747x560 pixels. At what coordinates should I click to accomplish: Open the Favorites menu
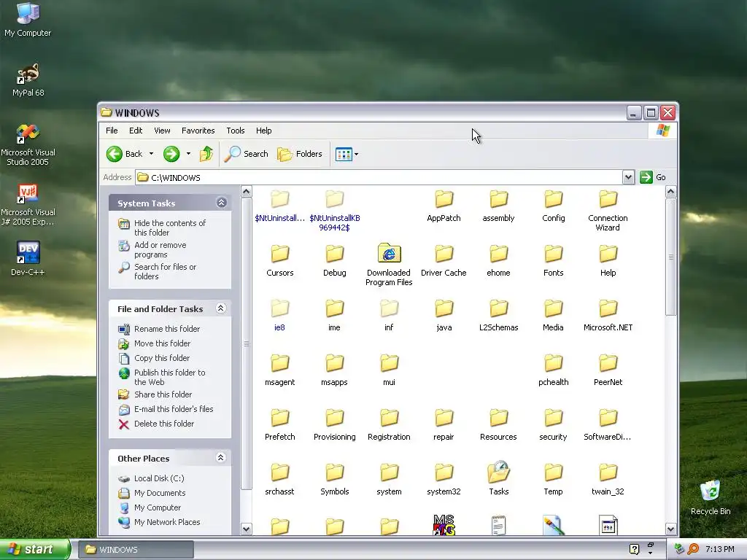(x=198, y=131)
